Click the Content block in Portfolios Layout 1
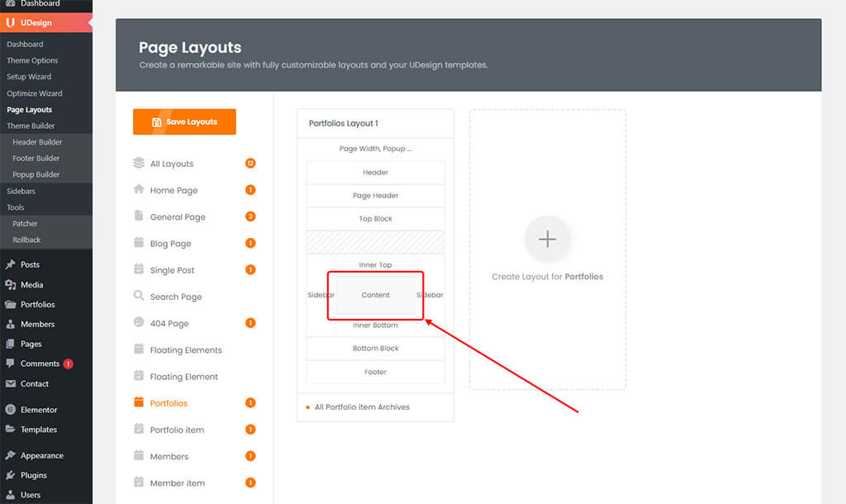 click(375, 294)
